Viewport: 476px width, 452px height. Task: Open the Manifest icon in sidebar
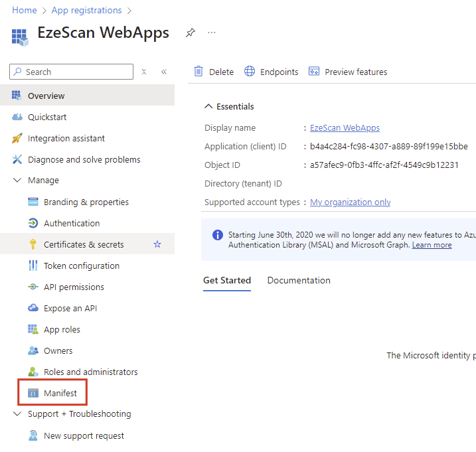click(33, 394)
